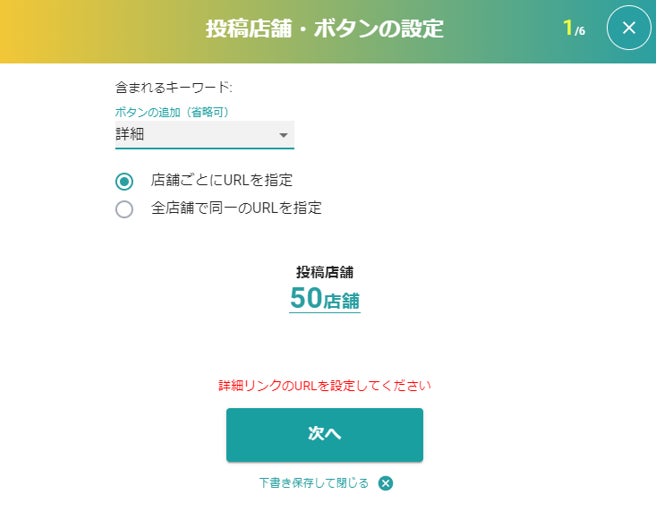
Task: Click the 店舗ごとにURLを指定 option label text
Action: 222,181
